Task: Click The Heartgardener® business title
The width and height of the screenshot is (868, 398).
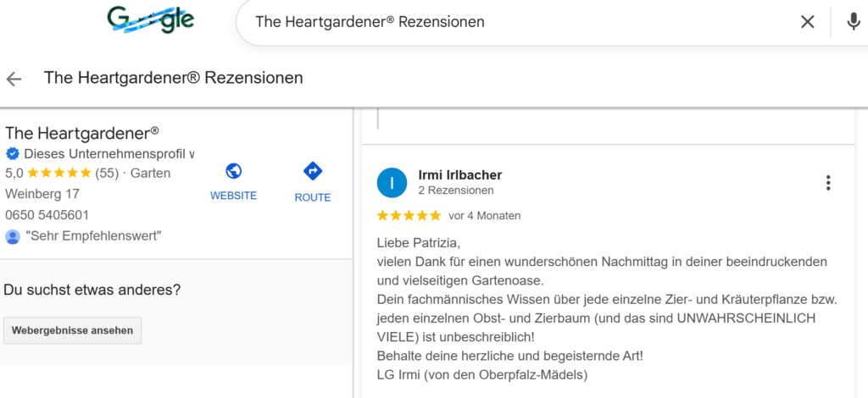Action: coord(82,133)
